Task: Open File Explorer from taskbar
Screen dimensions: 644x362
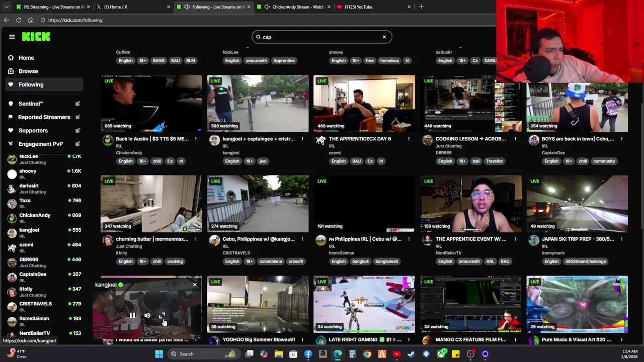Action: (278, 354)
